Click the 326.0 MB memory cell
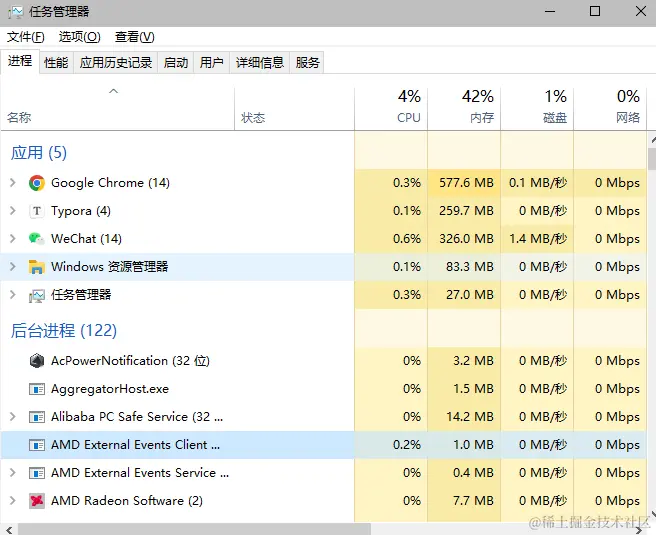Image resolution: width=656 pixels, height=535 pixels. click(464, 238)
